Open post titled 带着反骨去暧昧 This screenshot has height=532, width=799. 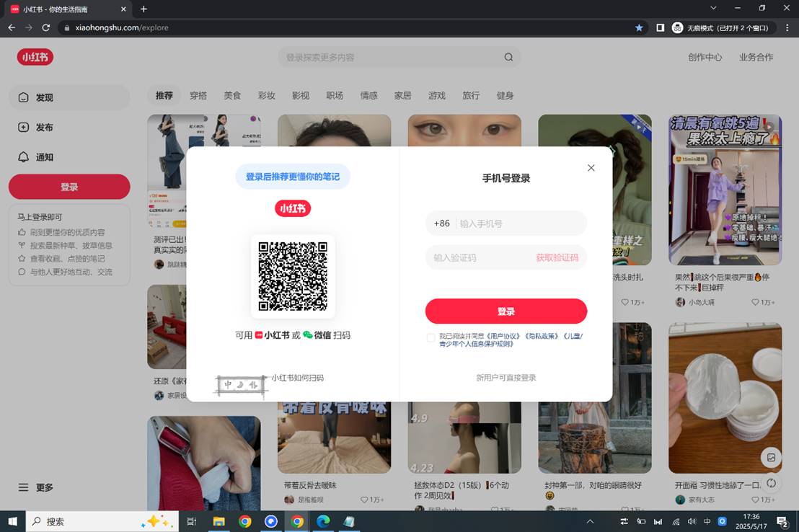[x=310, y=485]
